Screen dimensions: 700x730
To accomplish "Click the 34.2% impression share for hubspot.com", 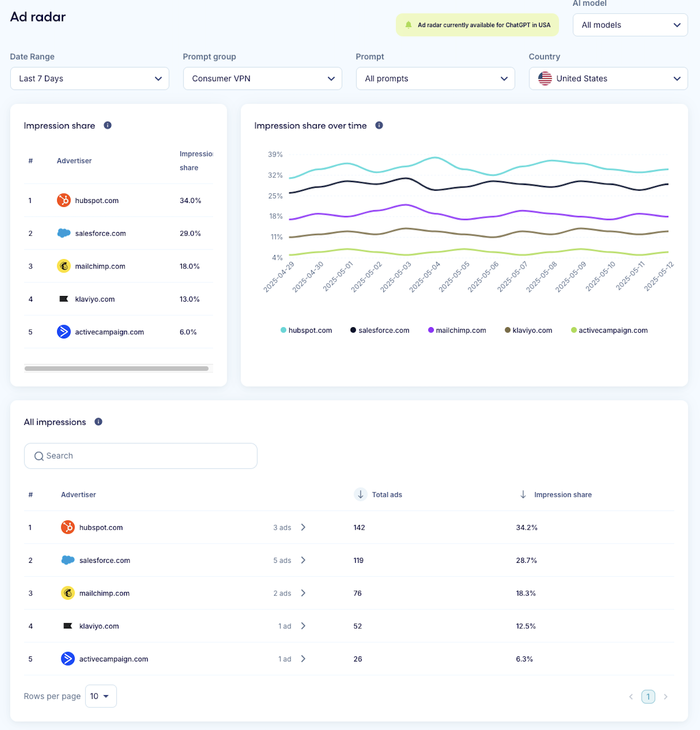I will pos(527,528).
